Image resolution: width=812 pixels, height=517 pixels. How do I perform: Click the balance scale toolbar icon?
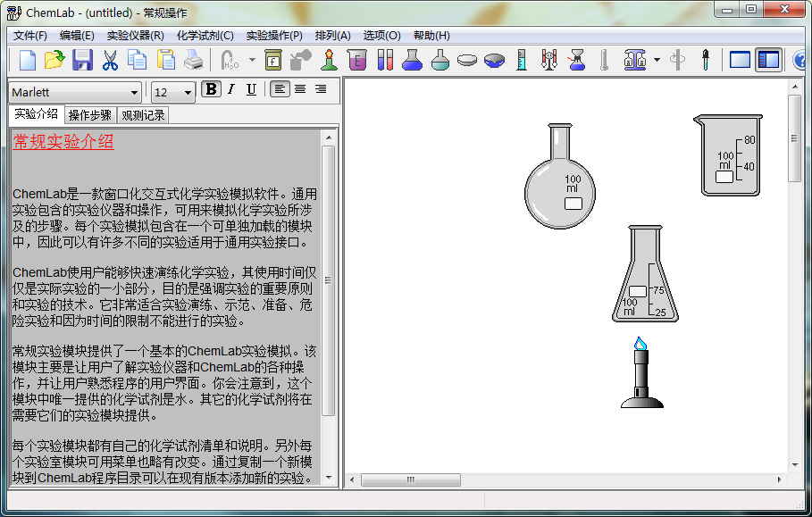[x=635, y=60]
